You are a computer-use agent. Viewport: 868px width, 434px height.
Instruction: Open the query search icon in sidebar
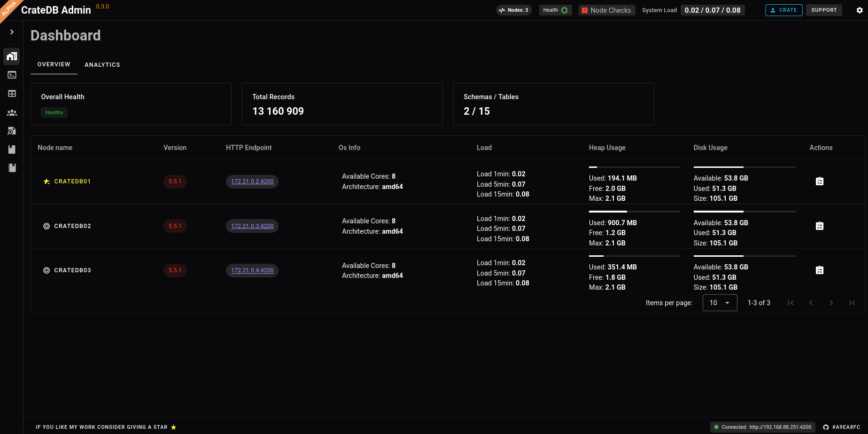(x=12, y=131)
